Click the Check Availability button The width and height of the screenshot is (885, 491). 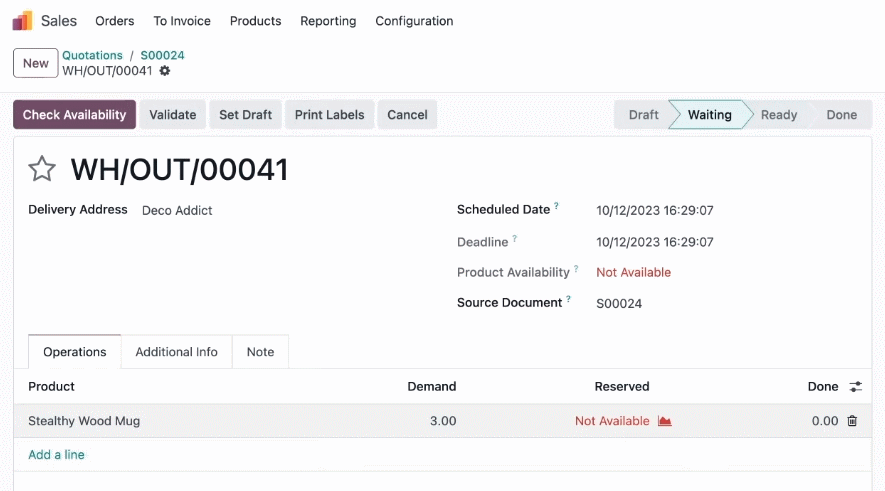pyautogui.click(x=75, y=115)
